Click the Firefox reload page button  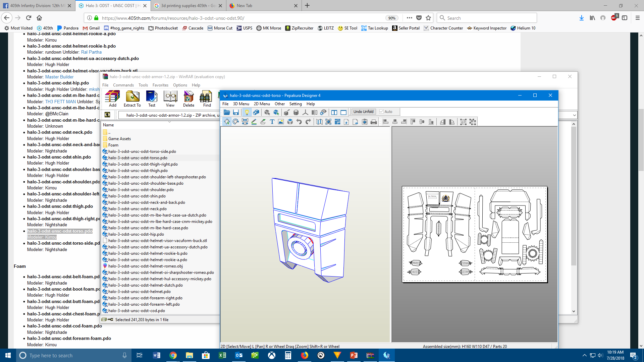click(x=29, y=18)
